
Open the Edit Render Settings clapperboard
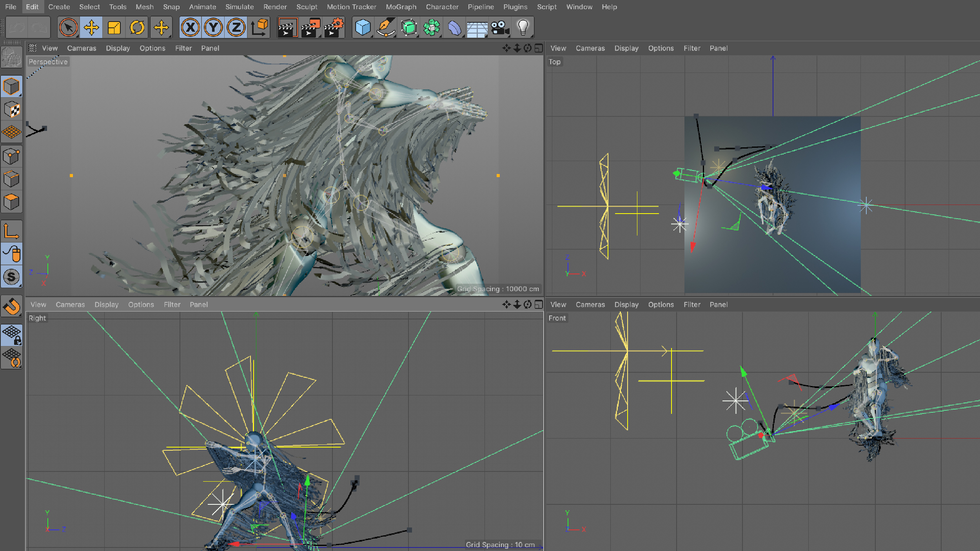click(333, 27)
